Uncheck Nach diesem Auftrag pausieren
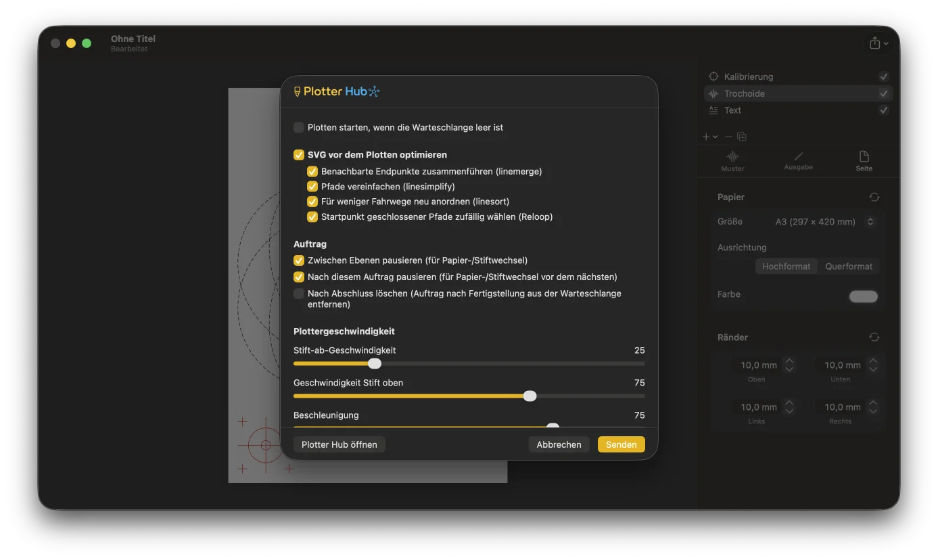 [x=299, y=277]
